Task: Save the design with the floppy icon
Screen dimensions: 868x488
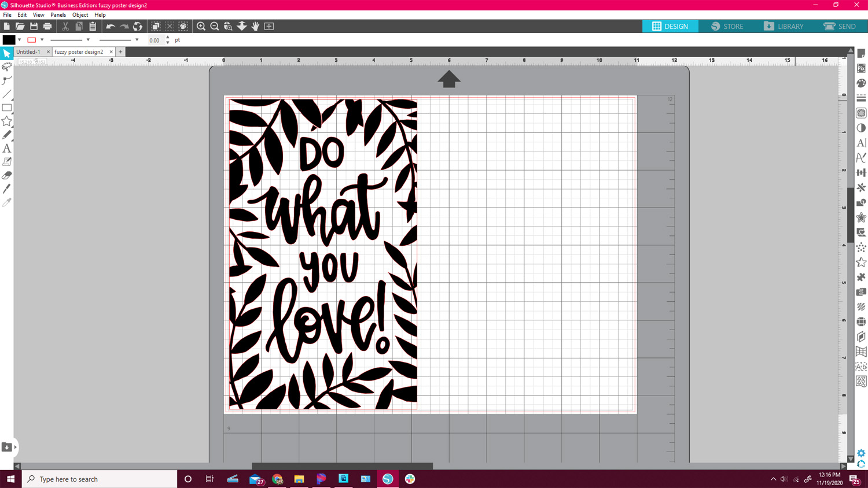Action: pyautogui.click(x=34, y=26)
